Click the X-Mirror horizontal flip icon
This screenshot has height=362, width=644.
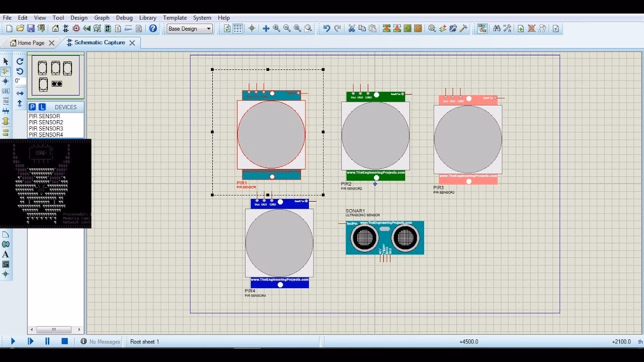20,94
